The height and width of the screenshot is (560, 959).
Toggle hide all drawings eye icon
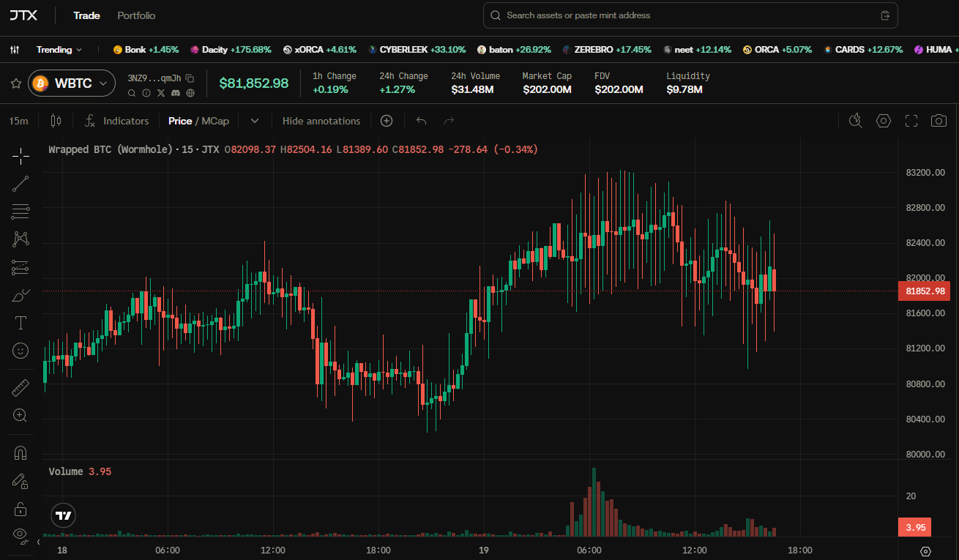[20, 535]
